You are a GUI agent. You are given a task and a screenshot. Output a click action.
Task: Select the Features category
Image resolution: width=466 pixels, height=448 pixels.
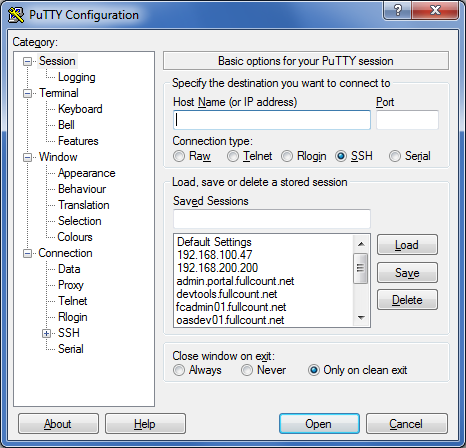click(78, 141)
